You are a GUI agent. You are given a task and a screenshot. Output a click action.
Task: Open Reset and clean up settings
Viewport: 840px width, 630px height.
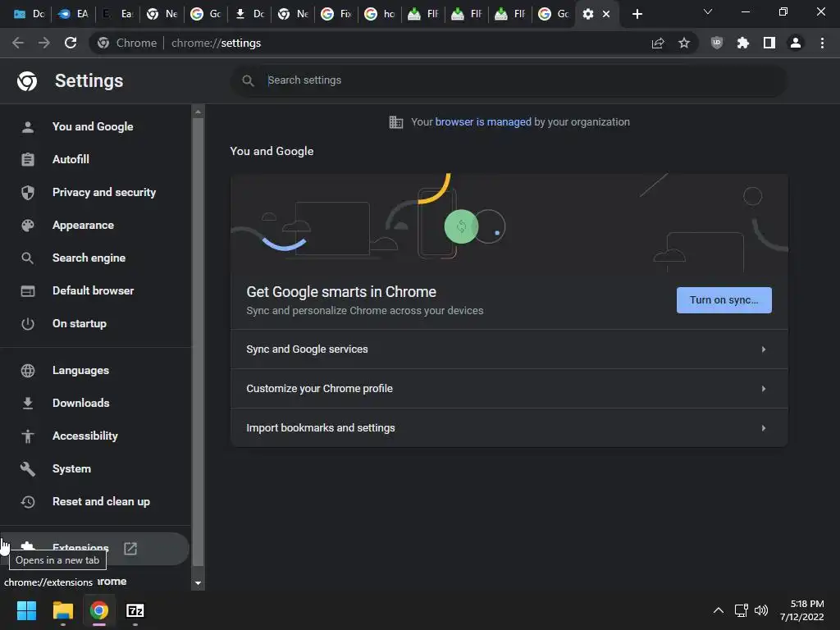pyautogui.click(x=101, y=502)
